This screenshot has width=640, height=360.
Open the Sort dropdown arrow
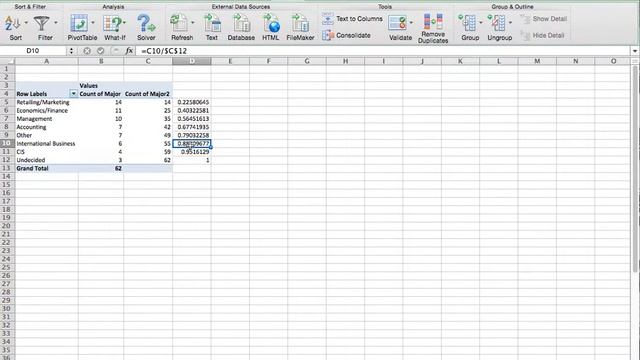(27, 23)
